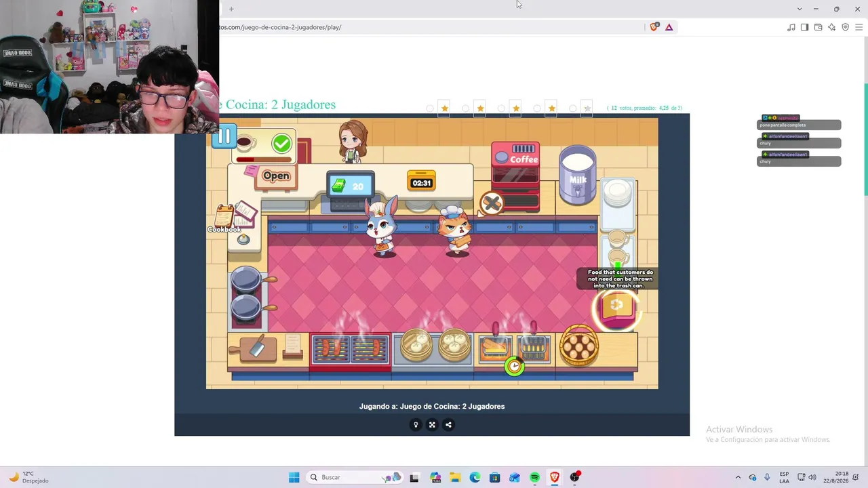Click the Coffee machine
868x488 pixels.
click(515, 176)
